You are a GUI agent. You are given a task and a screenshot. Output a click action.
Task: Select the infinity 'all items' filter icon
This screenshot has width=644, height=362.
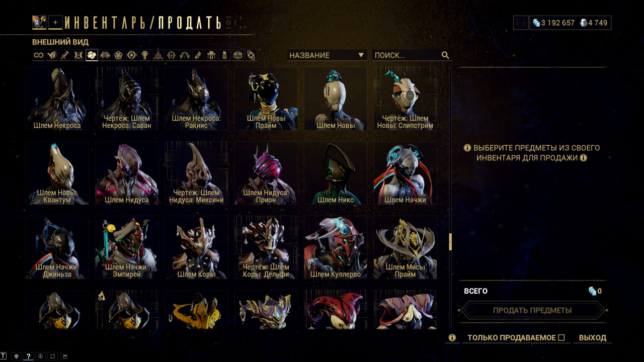coord(39,55)
